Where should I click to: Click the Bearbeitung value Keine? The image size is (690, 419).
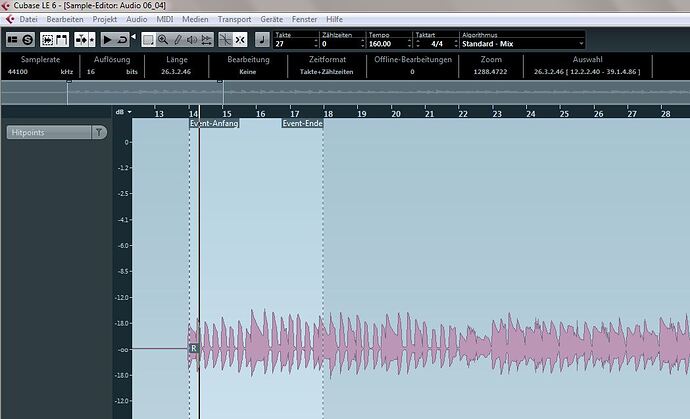coord(248,71)
